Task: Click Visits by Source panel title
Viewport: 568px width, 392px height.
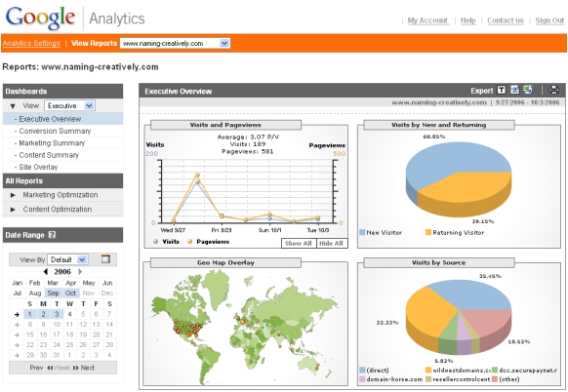Action: click(438, 262)
